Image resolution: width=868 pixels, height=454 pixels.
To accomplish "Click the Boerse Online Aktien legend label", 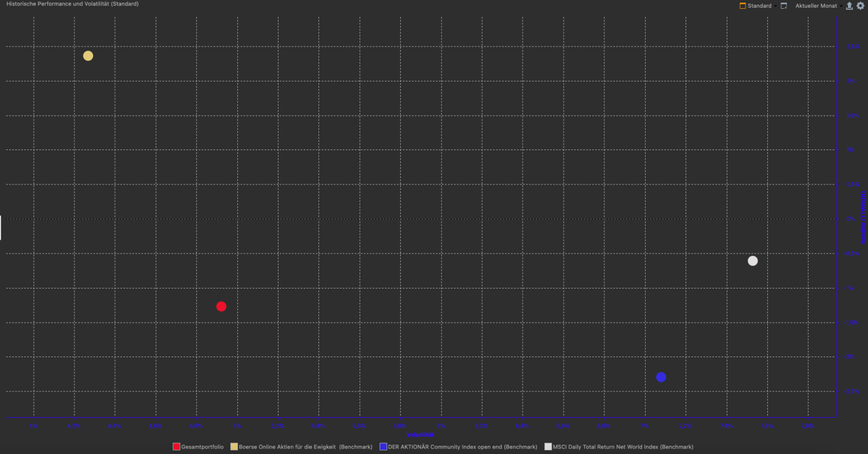I will pyautogui.click(x=305, y=447).
